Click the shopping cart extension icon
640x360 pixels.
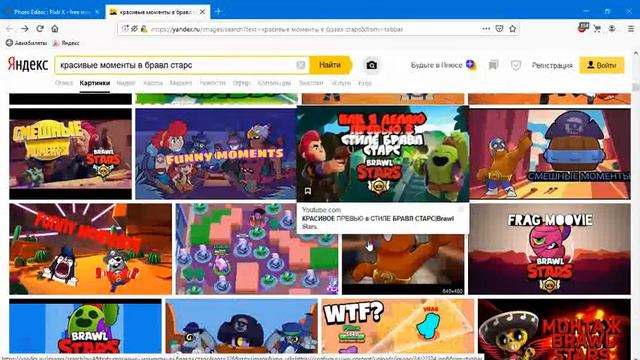click(597, 29)
